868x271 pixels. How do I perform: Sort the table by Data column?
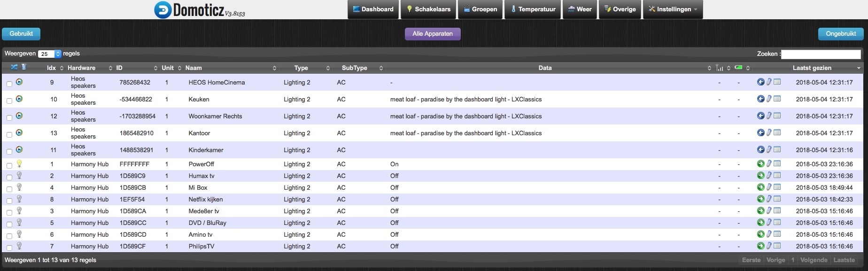(549, 68)
